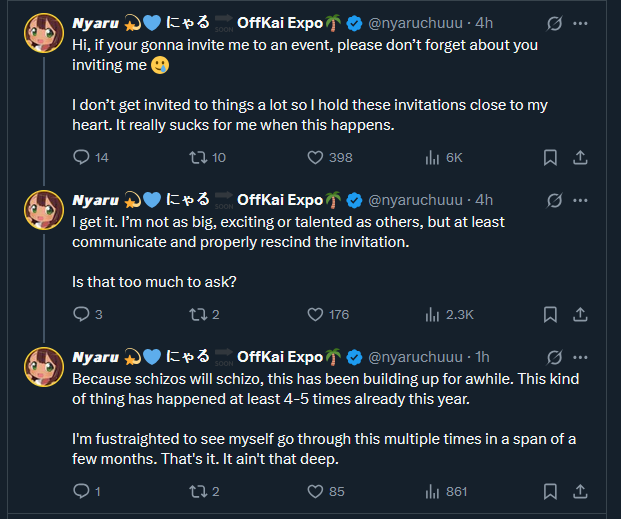Repost the third tweet about schizos
The height and width of the screenshot is (519, 621).
tap(198, 491)
